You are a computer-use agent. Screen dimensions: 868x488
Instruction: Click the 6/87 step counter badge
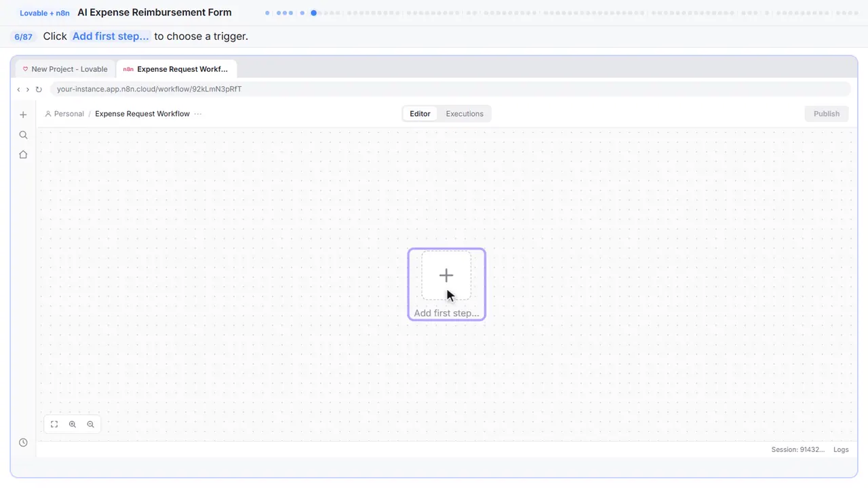pyautogui.click(x=23, y=37)
